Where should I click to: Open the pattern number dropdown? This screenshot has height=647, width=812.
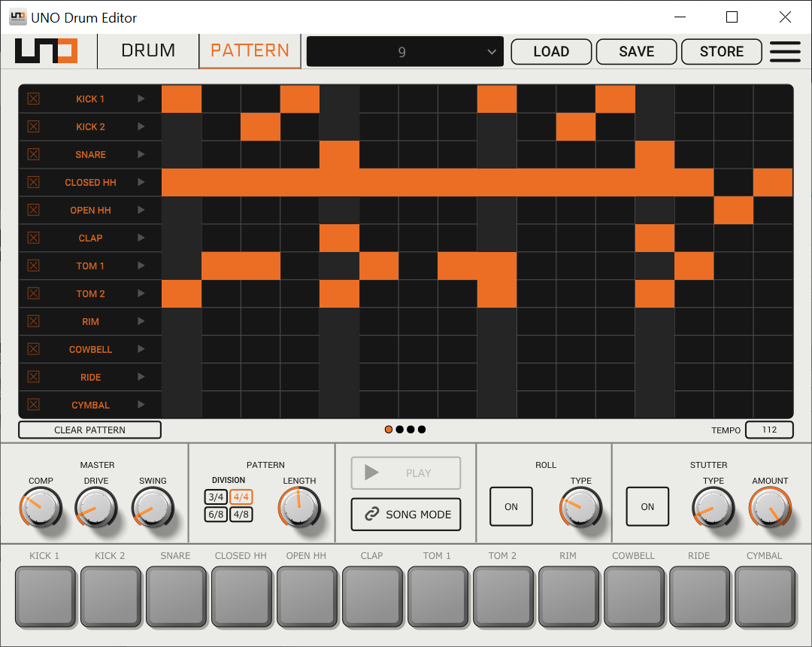[404, 51]
